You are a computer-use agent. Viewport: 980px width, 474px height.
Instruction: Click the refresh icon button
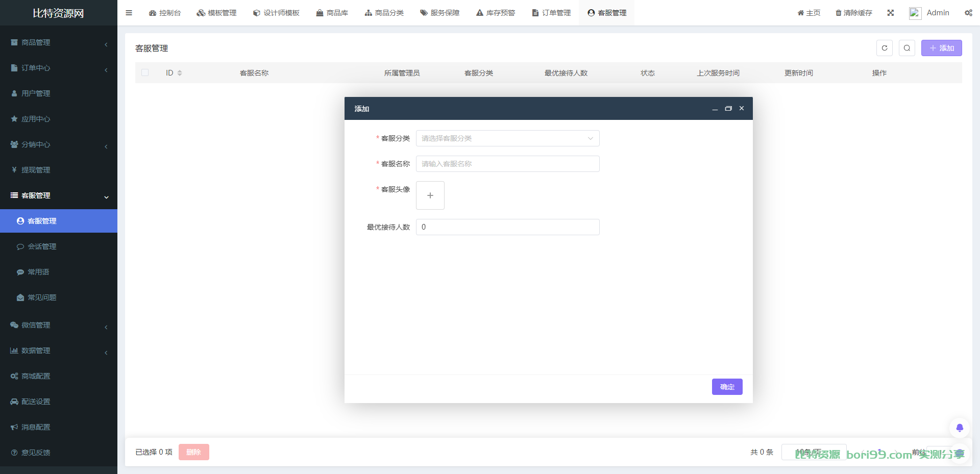tap(885, 48)
